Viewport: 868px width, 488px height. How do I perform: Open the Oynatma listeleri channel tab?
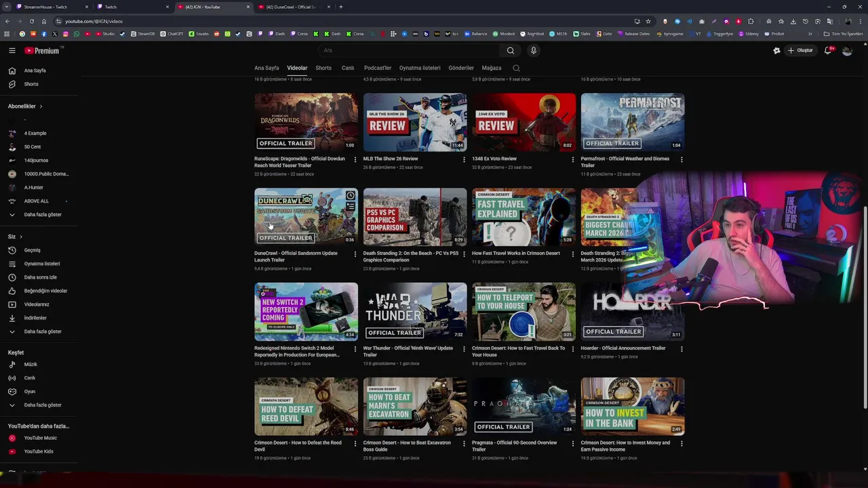point(420,68)
